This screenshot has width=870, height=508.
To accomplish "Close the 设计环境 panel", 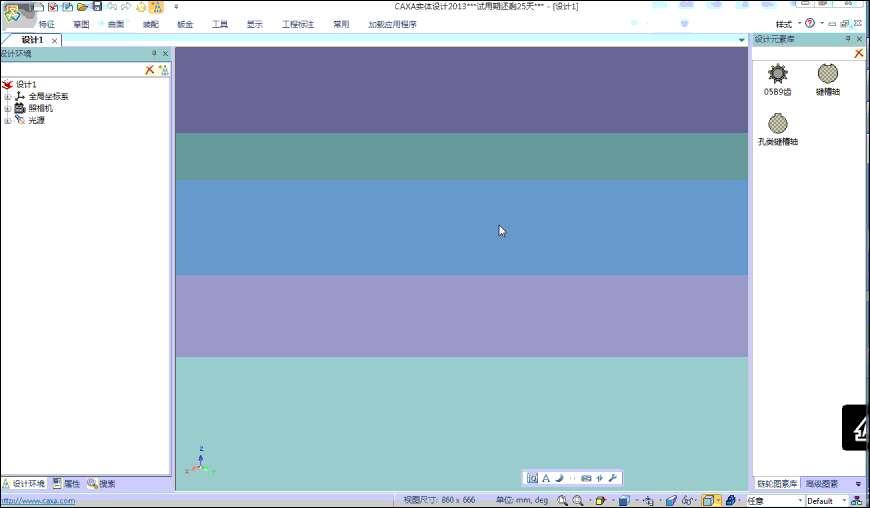I will pyautogui.click(x=165, y=54).
